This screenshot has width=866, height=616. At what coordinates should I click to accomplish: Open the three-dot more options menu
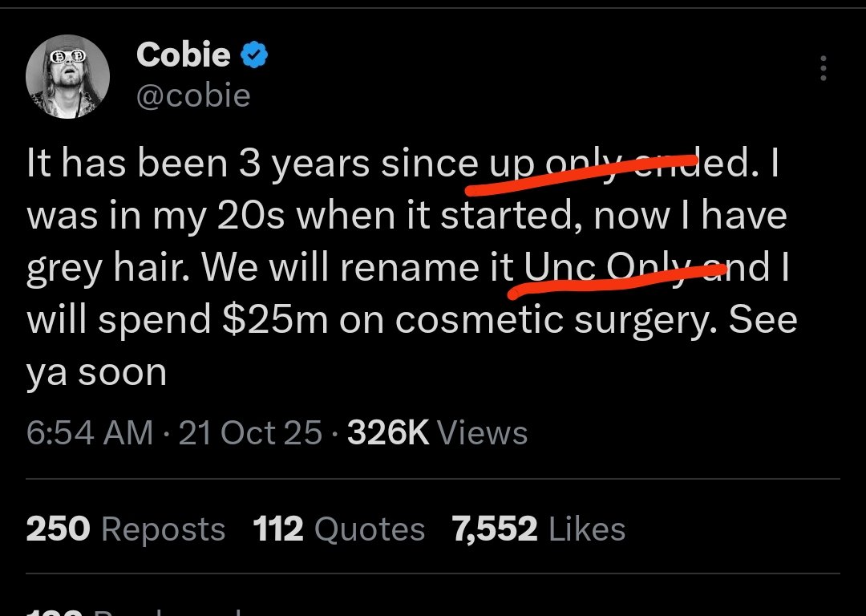[823, 69]
